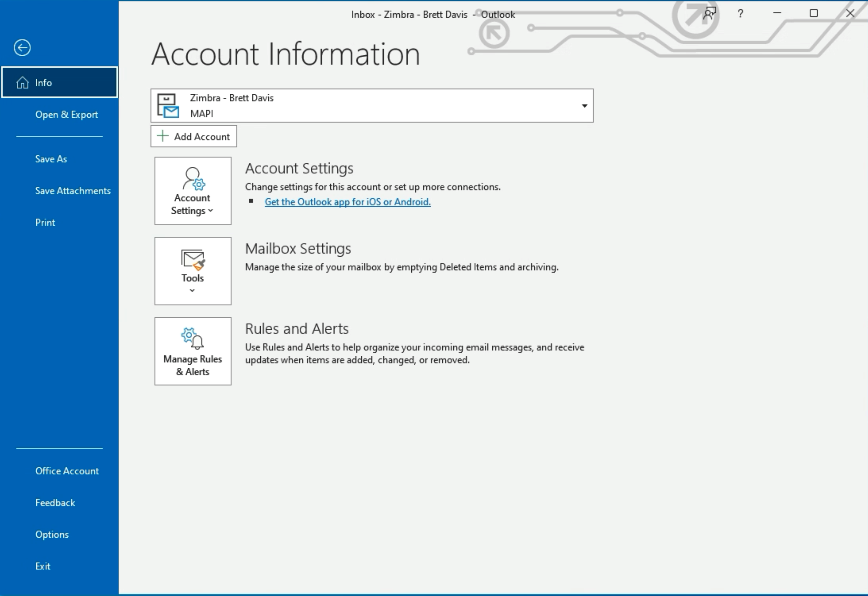This screenshot has height=596, width=868.
Task: Click the Mailbox Settings heading text
Action: tap(298, 249)
